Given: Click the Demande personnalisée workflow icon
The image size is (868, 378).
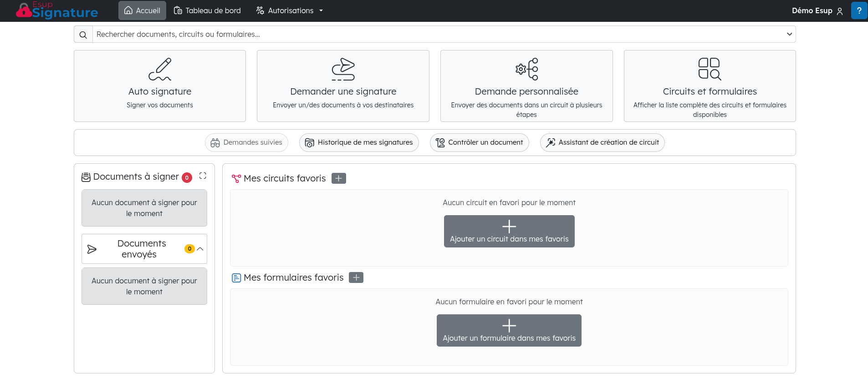Looking at the screenshot, I should 526,69.
